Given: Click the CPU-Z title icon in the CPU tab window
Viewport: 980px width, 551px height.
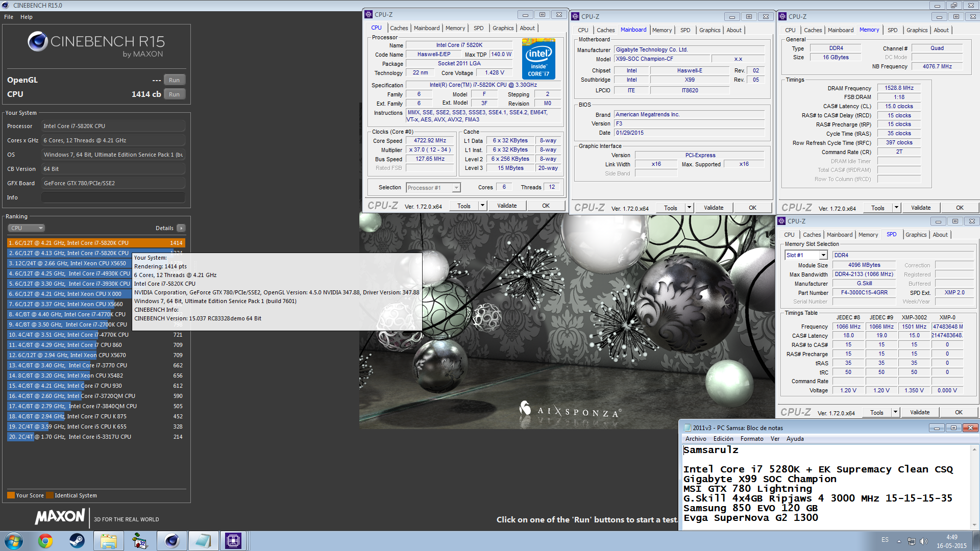Looking at the screenshot, I should (369, 14).
